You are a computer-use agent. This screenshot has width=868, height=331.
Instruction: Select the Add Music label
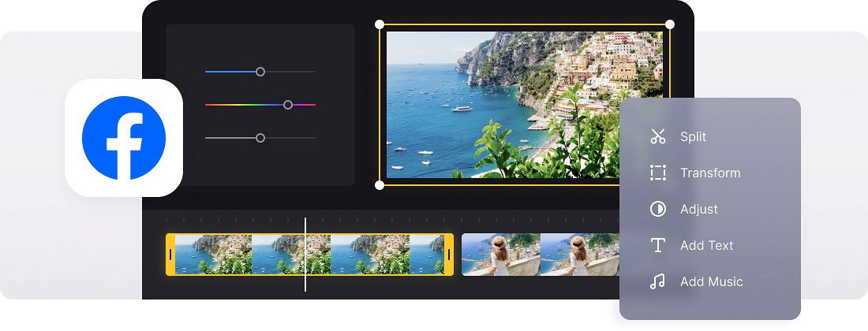tap(711, 281)
